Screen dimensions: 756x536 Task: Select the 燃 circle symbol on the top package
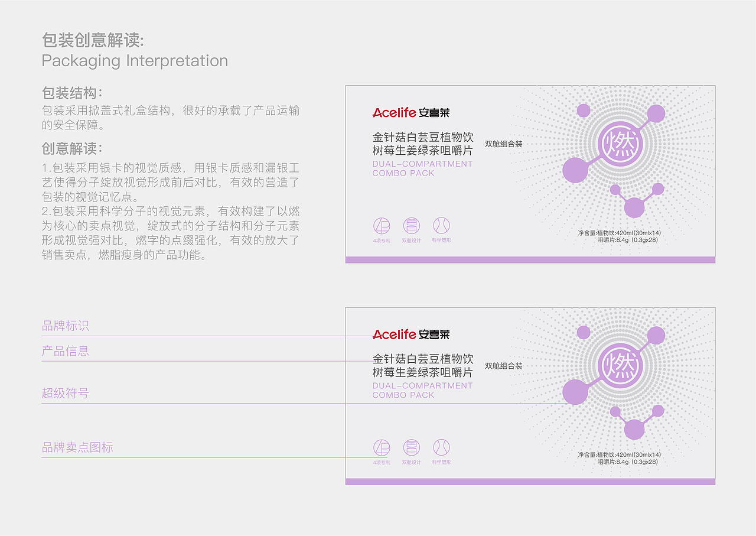point(620,144)
